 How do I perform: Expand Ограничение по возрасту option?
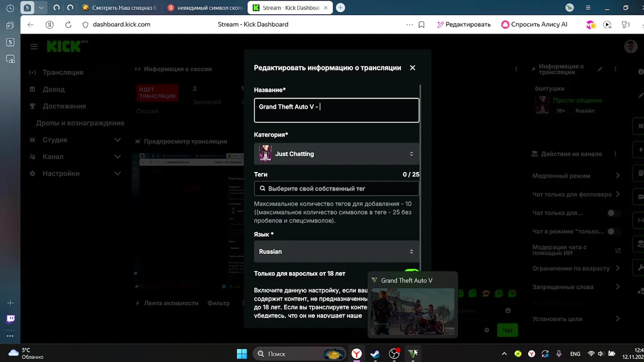coord(576,268)
